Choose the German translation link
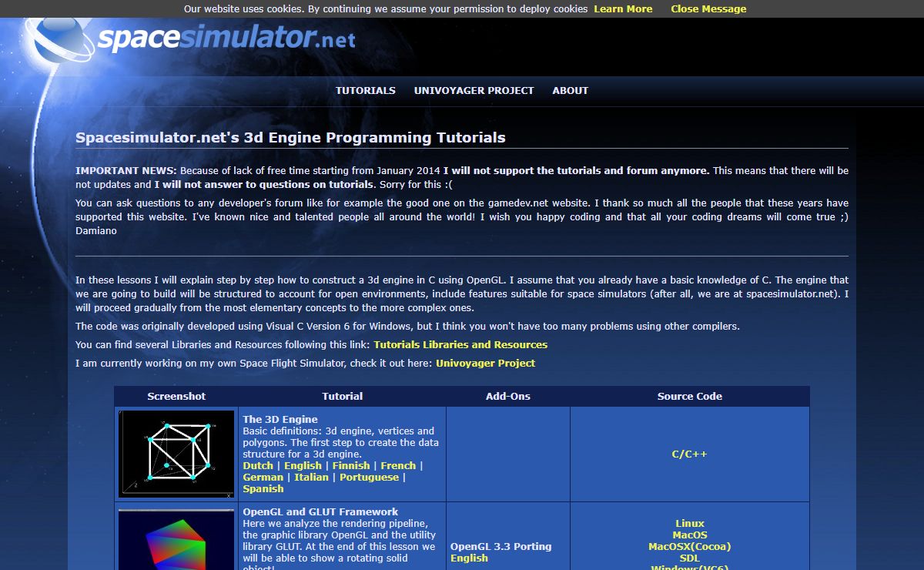924x570 pixels. [x=263, y=478]
